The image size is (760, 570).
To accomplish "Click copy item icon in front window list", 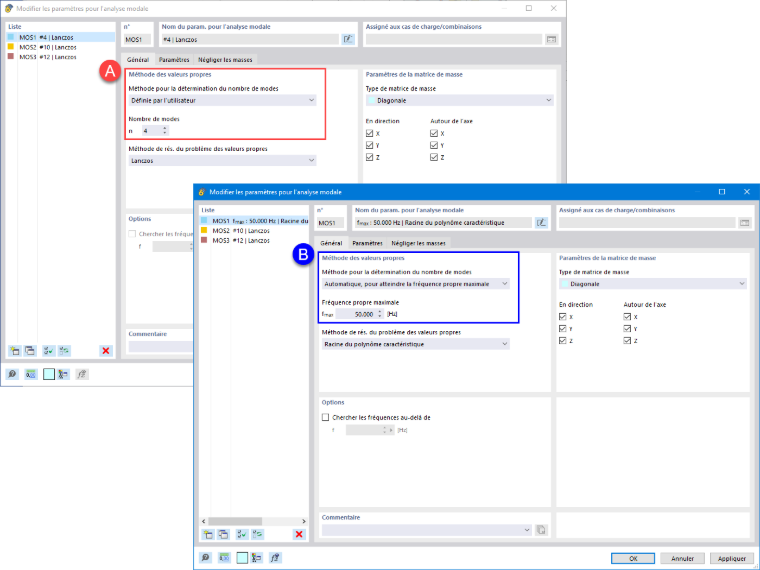I will [223, 534].
